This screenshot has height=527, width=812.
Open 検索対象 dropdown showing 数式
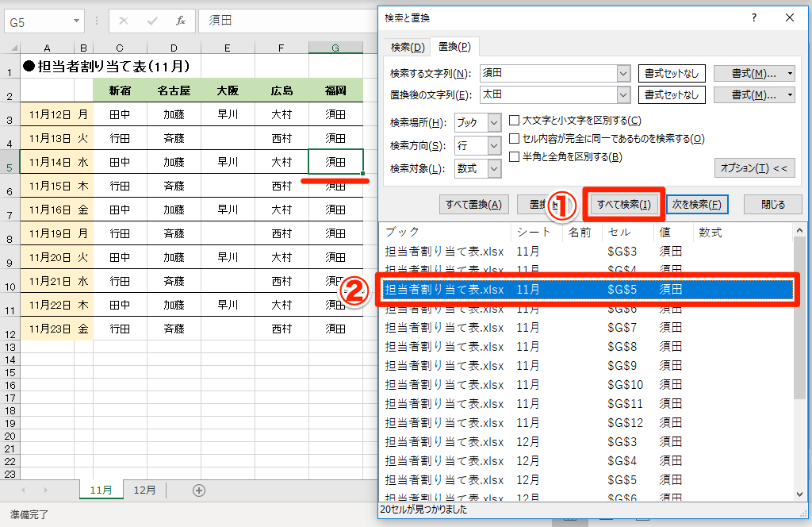click(495, 168)
